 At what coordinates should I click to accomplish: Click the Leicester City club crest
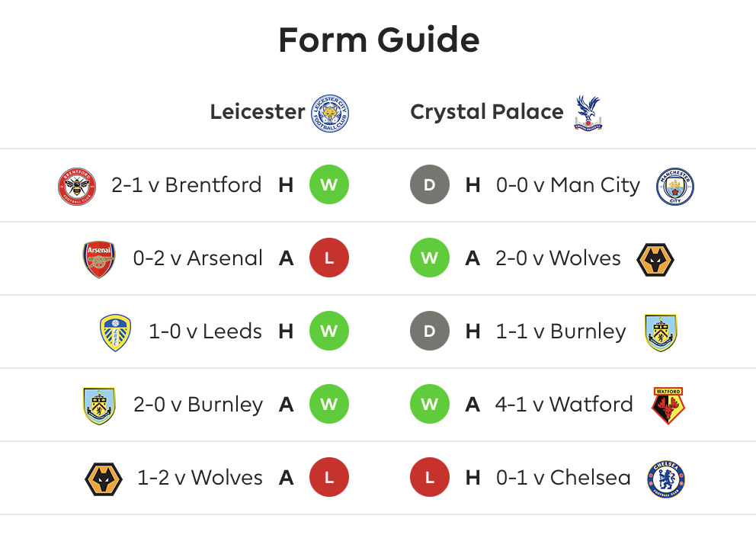(x=330, y=114)
